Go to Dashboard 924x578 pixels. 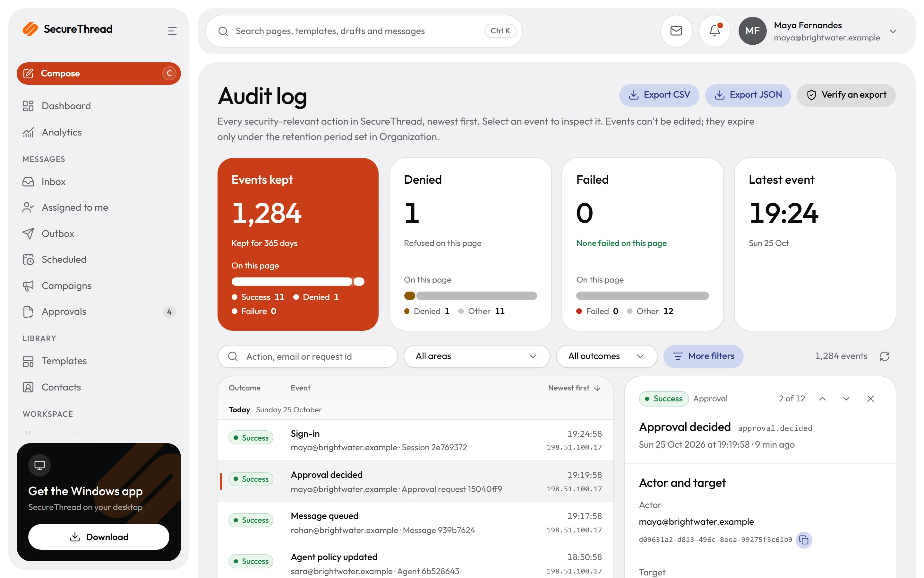click(x=98, y=106)
